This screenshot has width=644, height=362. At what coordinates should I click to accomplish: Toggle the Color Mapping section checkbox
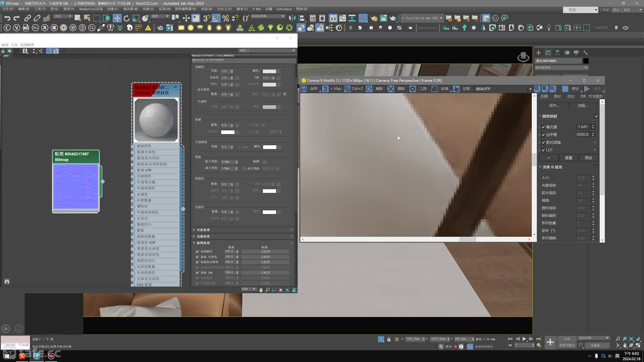[596, 116]
